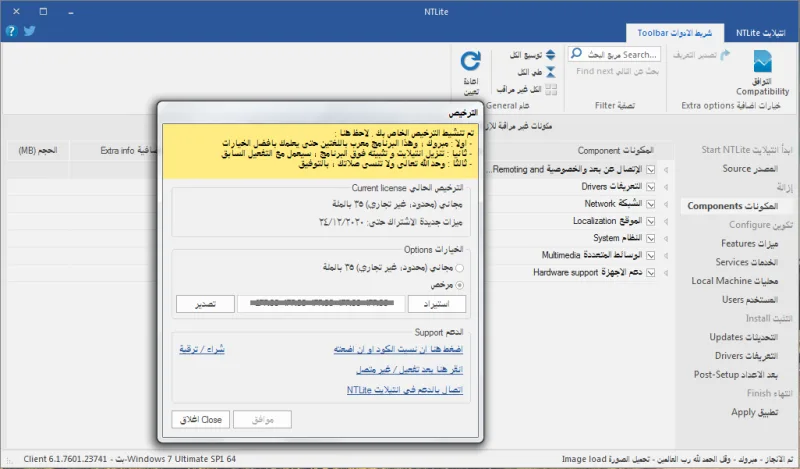Click the Compatibility icon
Screen dimensions: 800x469
762,62
